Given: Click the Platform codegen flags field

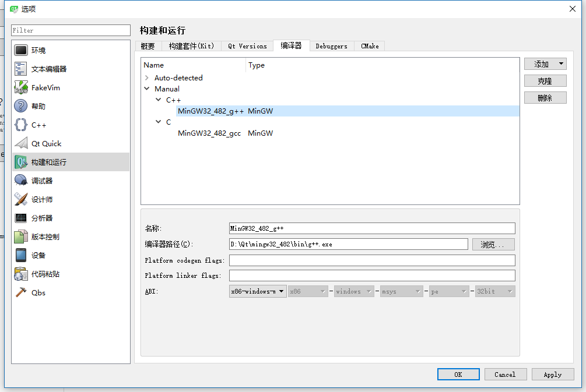Looking at the screenshot, I should point(372,260).
